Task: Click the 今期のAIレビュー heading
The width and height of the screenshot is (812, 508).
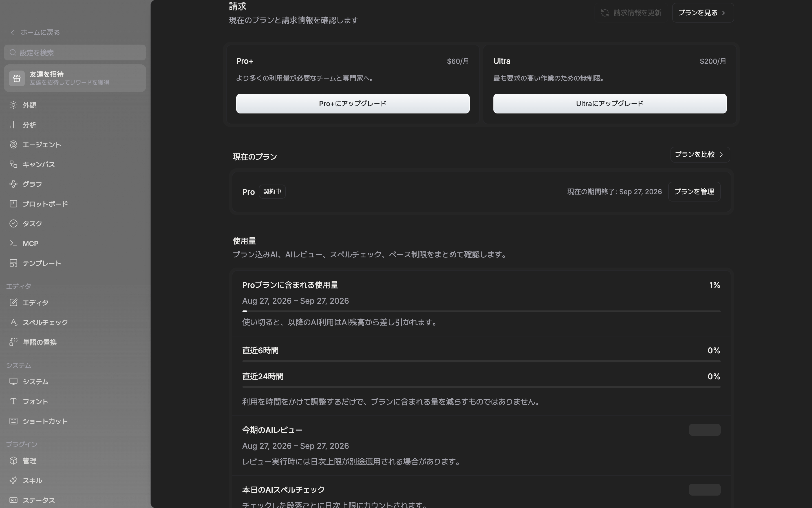Action: 272,430
